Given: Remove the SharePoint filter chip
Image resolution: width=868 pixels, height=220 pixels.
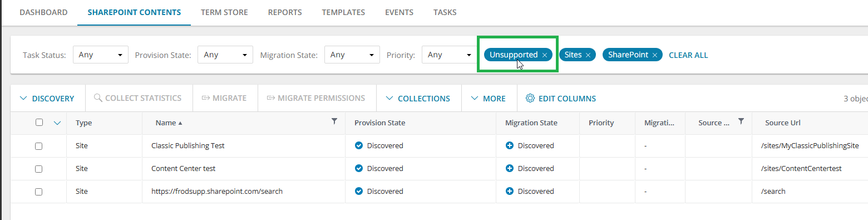Looking at the screenshot, I should [655, 55].
